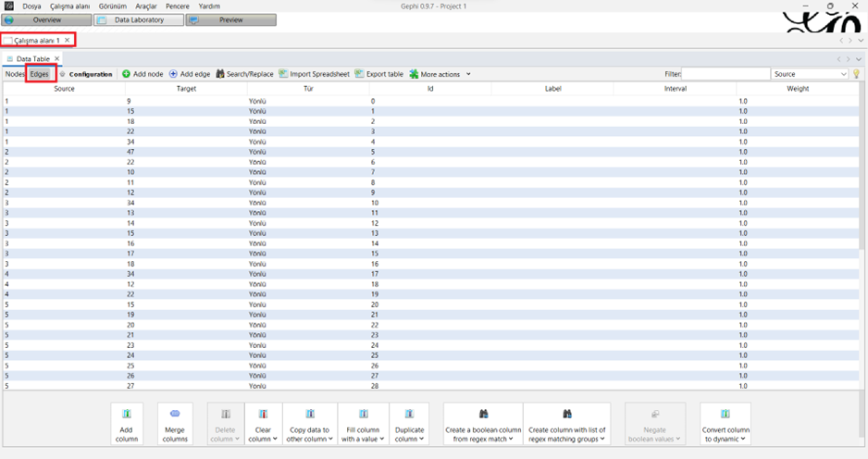Open the Copy data to other column dropdown
Image resolution: width=868 pixels, height=459 pixels.
tap(330, 439)
